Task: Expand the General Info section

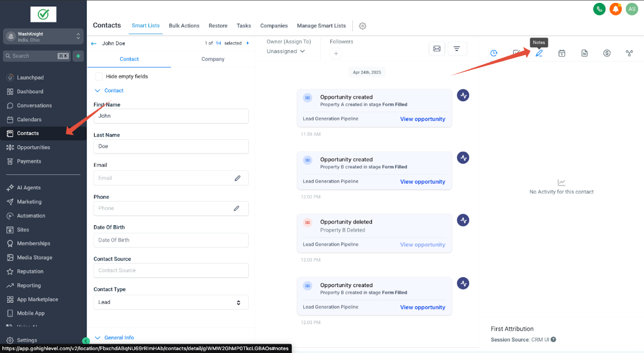Action: [118, 337]
